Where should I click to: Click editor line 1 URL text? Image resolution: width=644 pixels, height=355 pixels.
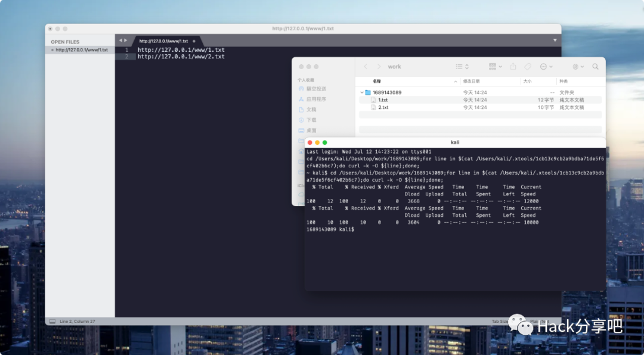[181, 49]
